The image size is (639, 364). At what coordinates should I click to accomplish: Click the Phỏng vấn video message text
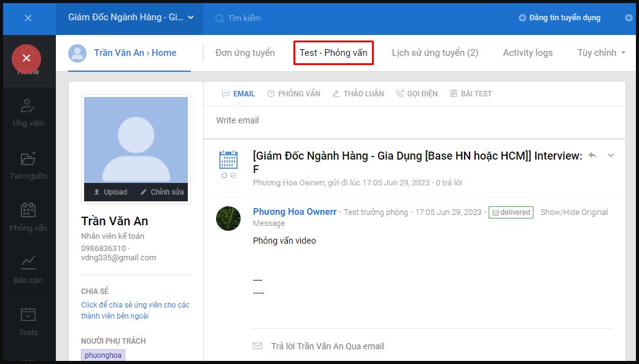[x=284, y=241]
